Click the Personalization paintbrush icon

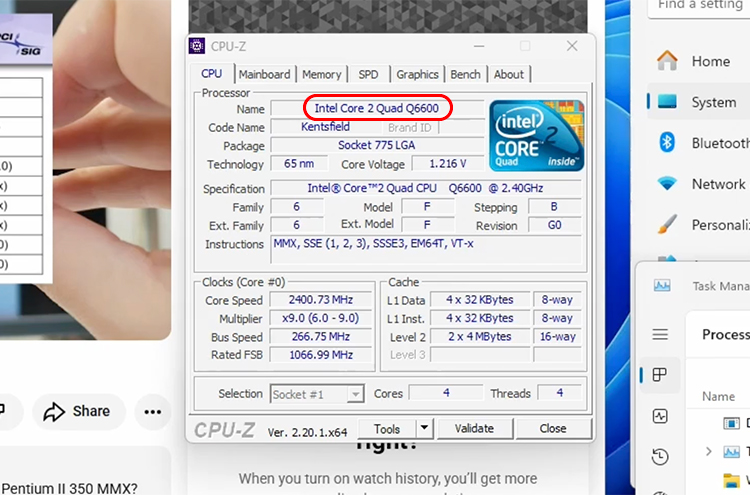(667, 224)
